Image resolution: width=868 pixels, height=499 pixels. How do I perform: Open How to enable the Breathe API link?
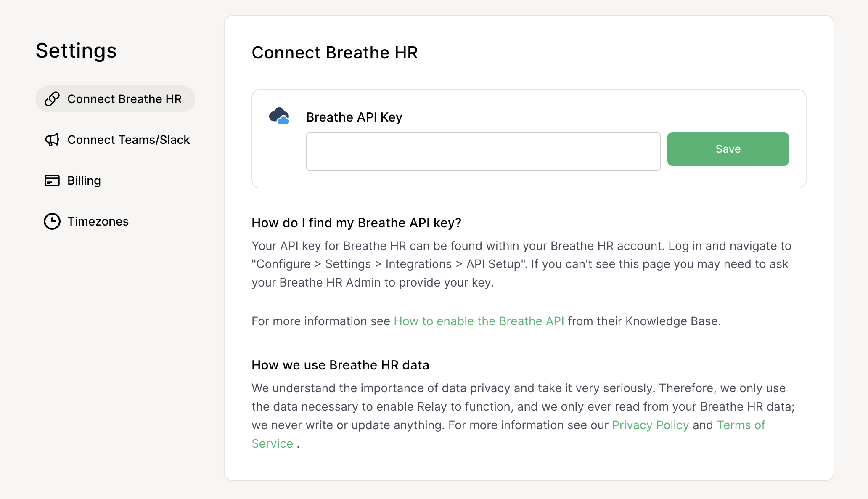(479, 321)
